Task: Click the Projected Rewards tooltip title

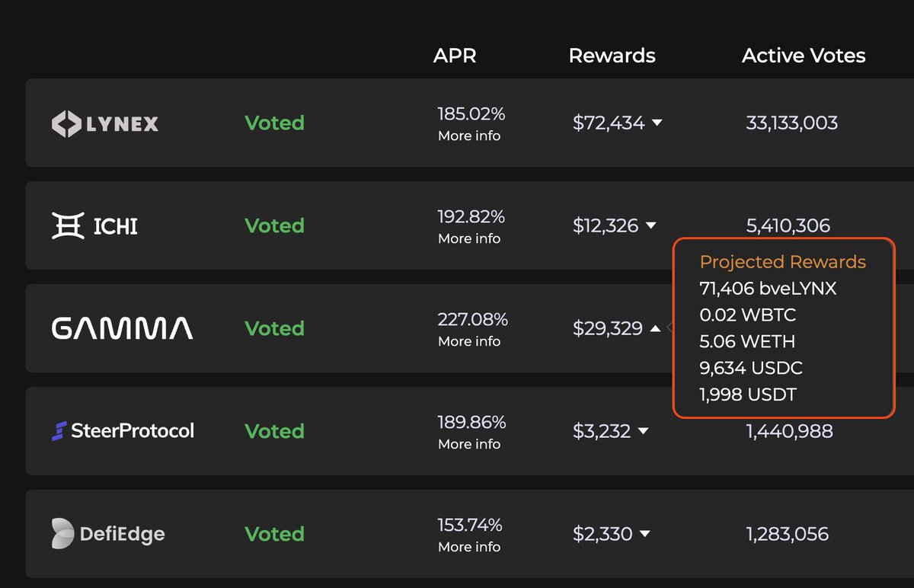Action: coord(783,262)
